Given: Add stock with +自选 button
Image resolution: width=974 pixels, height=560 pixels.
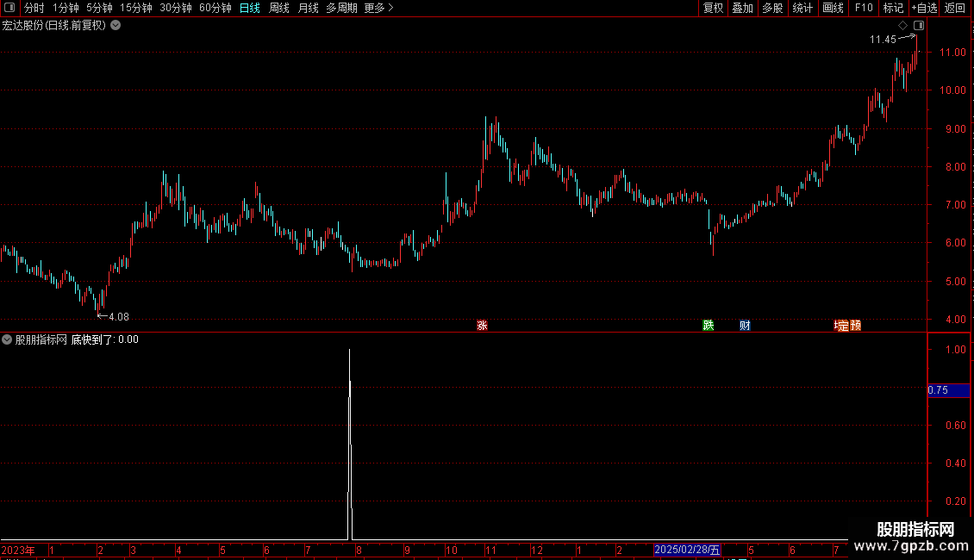Looking at the screenshot, I should tap(924, 8).
